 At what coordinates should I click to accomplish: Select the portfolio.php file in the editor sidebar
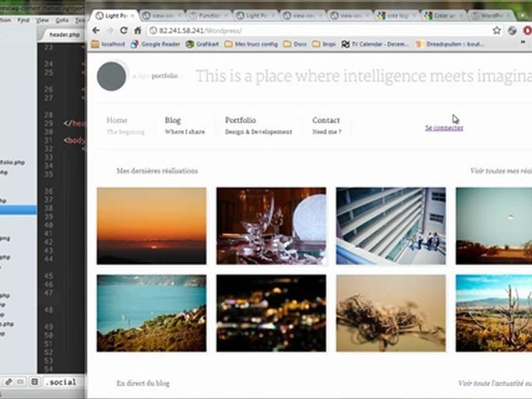tap(12, 162)
